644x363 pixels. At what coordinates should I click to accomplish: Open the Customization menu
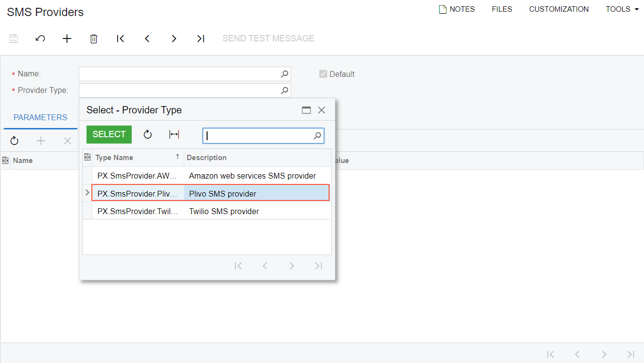558,9
